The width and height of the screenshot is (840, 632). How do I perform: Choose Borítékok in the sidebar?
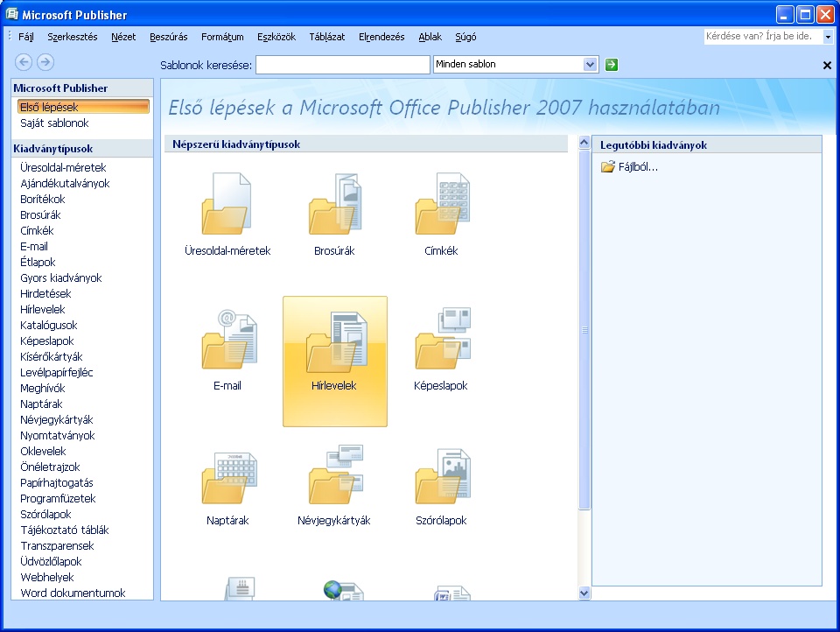pos(43,200)
